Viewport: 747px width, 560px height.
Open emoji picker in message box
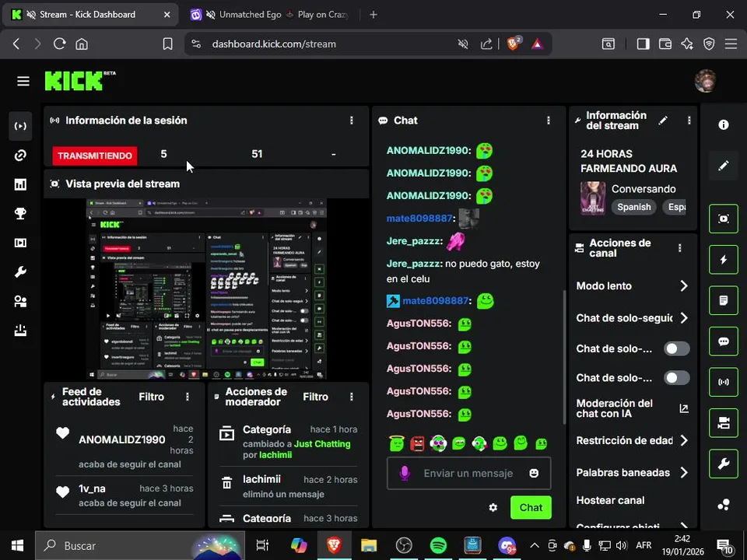(534, 473)
